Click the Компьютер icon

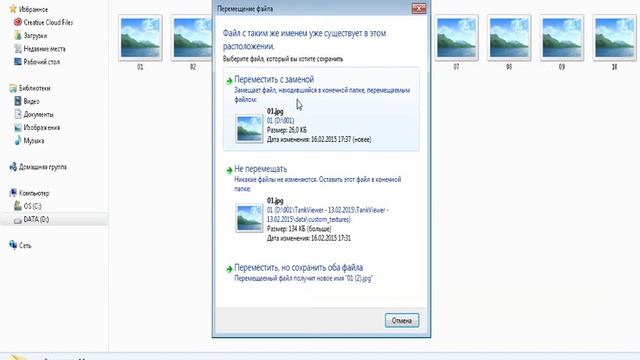tap(13, 193)
